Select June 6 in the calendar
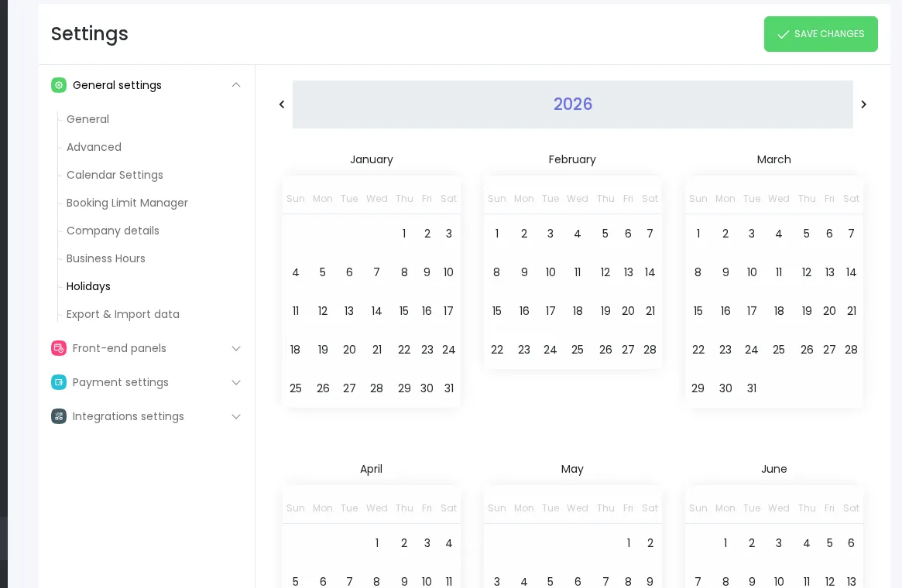Viewport: 902px width, 588px height. click(851, 543)
